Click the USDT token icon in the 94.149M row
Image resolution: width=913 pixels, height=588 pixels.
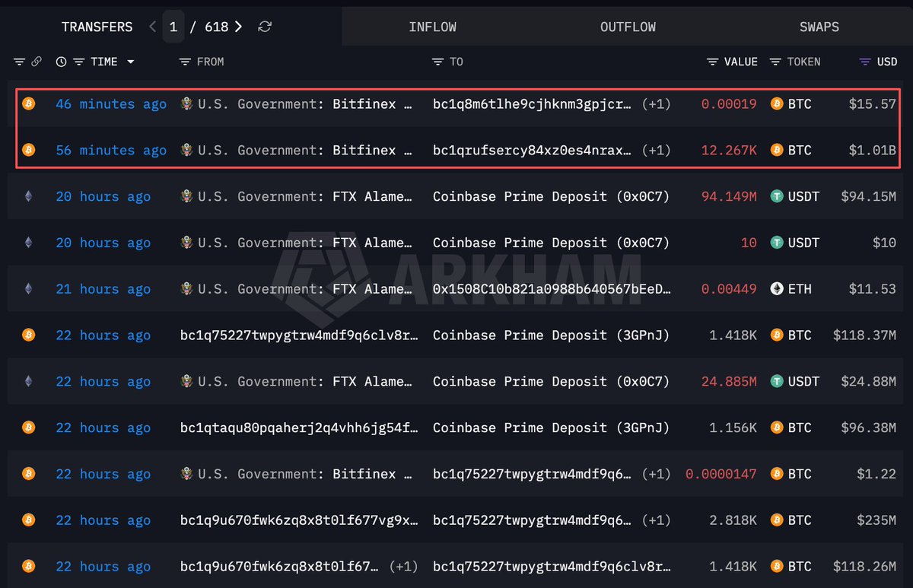pos(778,196)
